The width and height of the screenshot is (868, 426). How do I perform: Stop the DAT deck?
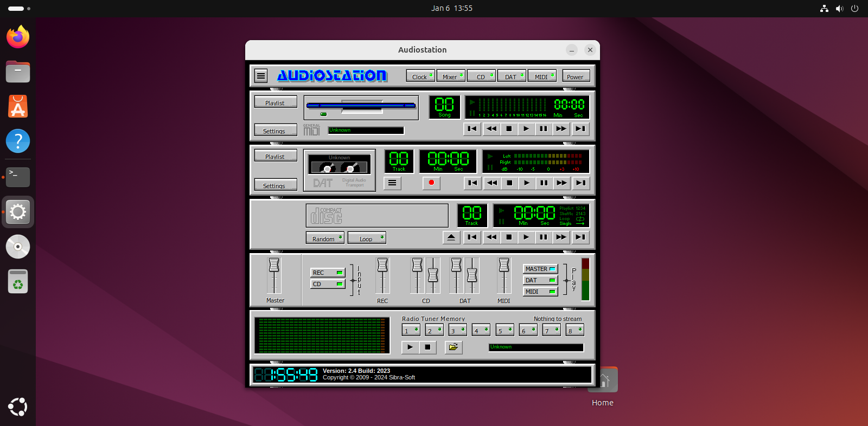[x=509, y=183]
